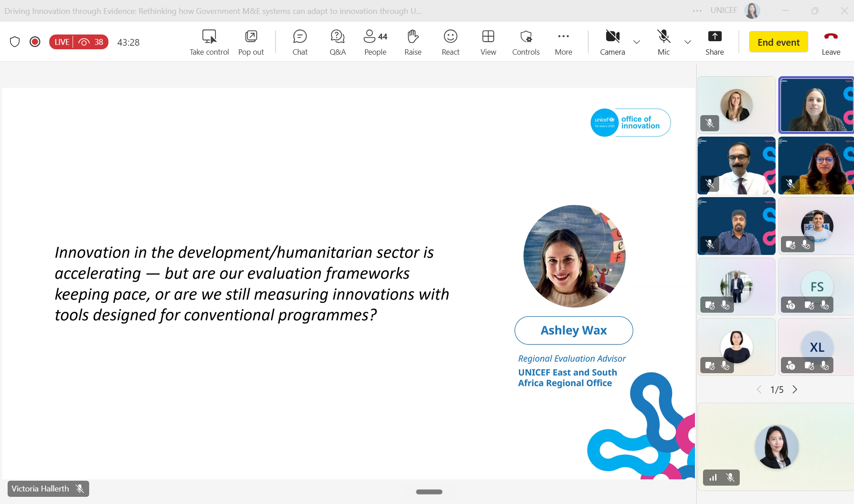Click the Ashley Wax name box
This screenshot has width=854, height=504.
(574, 331)
